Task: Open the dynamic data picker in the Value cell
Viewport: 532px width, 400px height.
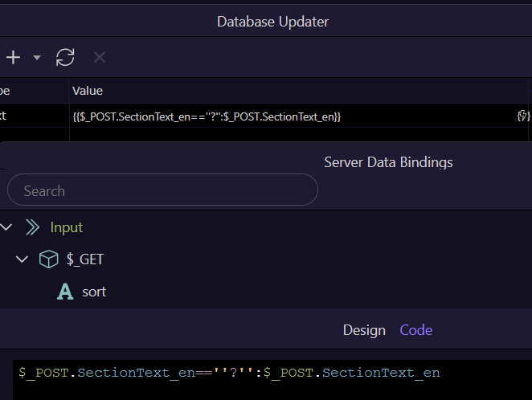Action: (x=523, y=116)
